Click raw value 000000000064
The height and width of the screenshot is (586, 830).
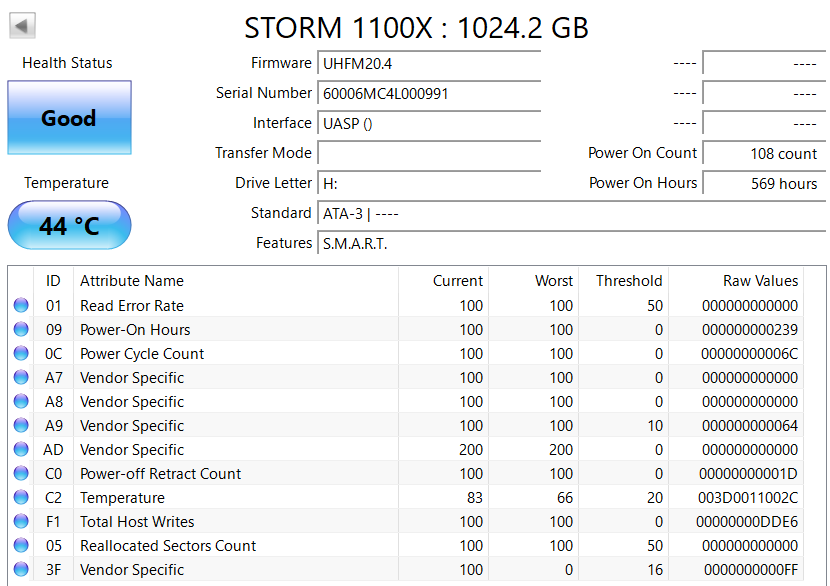point(750,425)
